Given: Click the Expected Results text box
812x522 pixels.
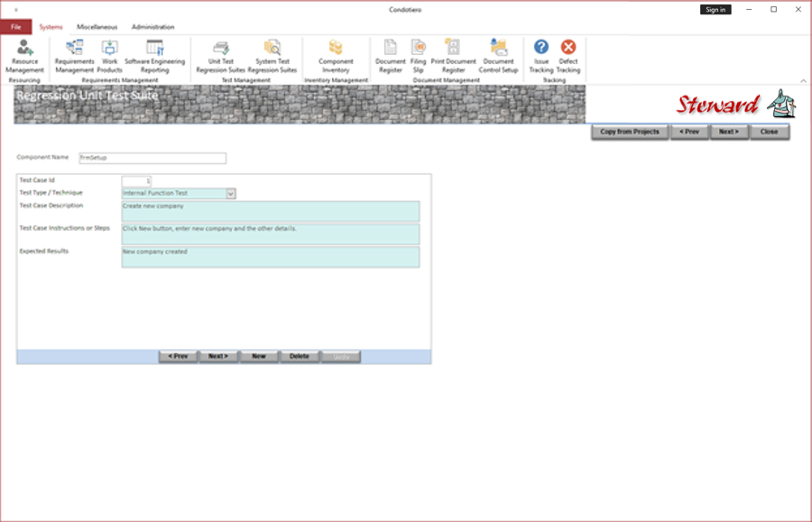Looking at the screenshot, I should [271, 257].
